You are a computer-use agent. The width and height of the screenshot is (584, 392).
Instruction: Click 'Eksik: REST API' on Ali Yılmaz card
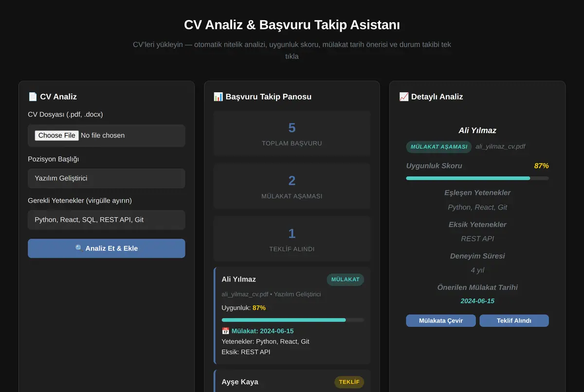[x=246, y=352]
